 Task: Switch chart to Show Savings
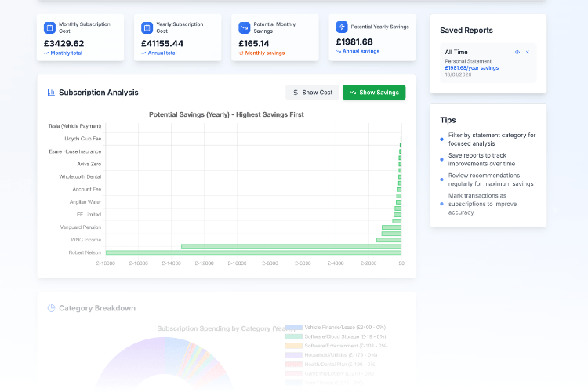pyautogui.click(x=374, y=93)
